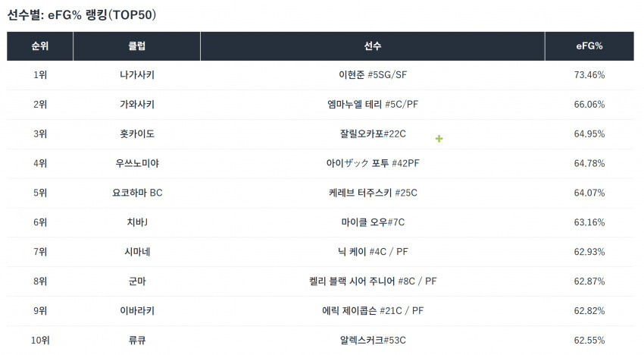Open player 케레브 터주스키 #25C

372,193
